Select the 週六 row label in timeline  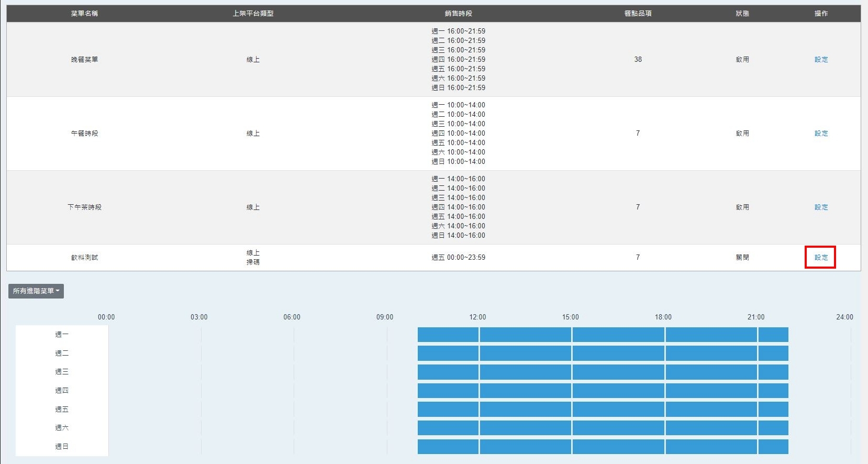(62, 428)
